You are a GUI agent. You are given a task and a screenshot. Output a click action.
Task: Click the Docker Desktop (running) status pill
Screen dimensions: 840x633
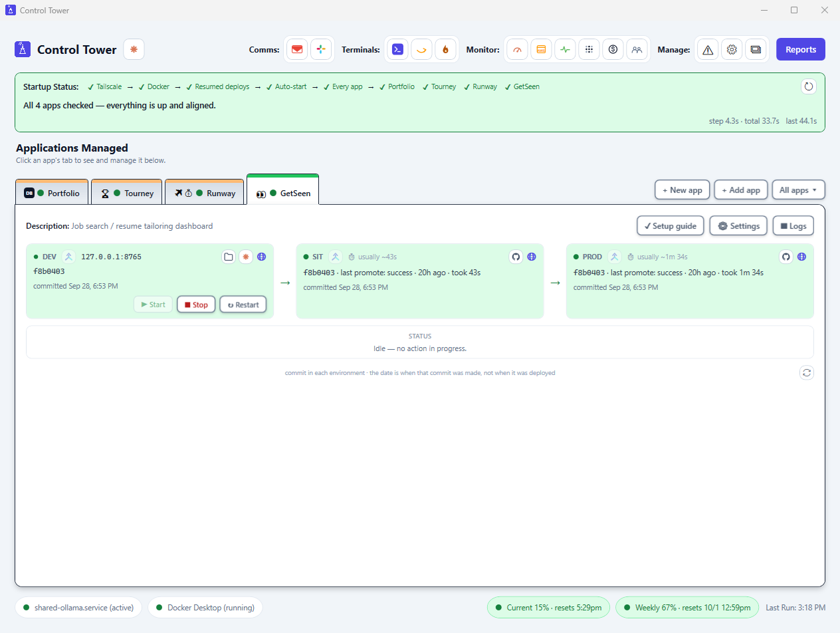pyautogui.click(x=205, y=607)
